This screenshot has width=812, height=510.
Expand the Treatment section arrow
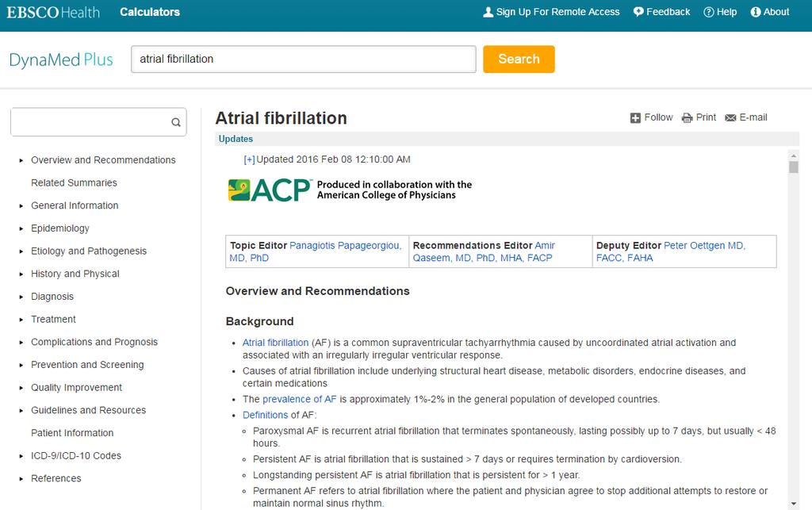click(x=21, y=320)
